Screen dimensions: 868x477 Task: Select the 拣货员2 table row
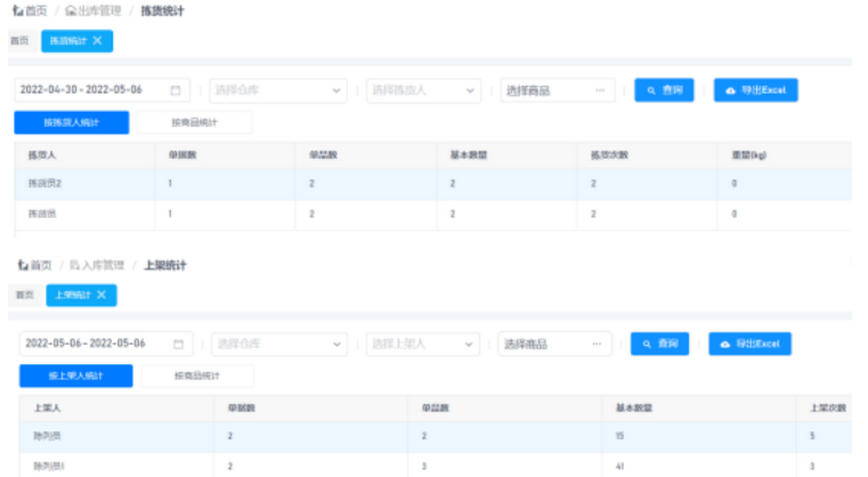434,184
